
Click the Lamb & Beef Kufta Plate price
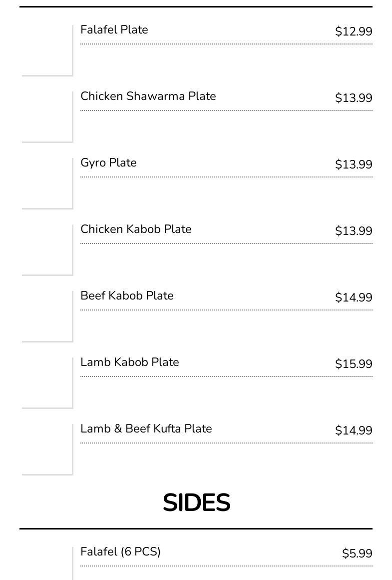point(354,430)
